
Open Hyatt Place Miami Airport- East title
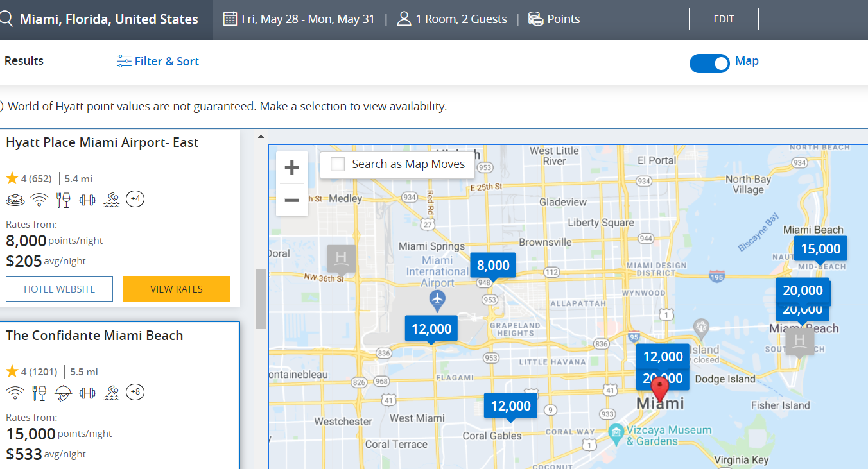coord(102,142)
